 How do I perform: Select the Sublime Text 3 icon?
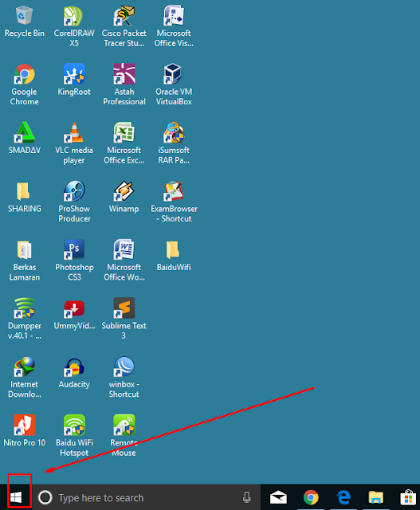click(124, 319)
